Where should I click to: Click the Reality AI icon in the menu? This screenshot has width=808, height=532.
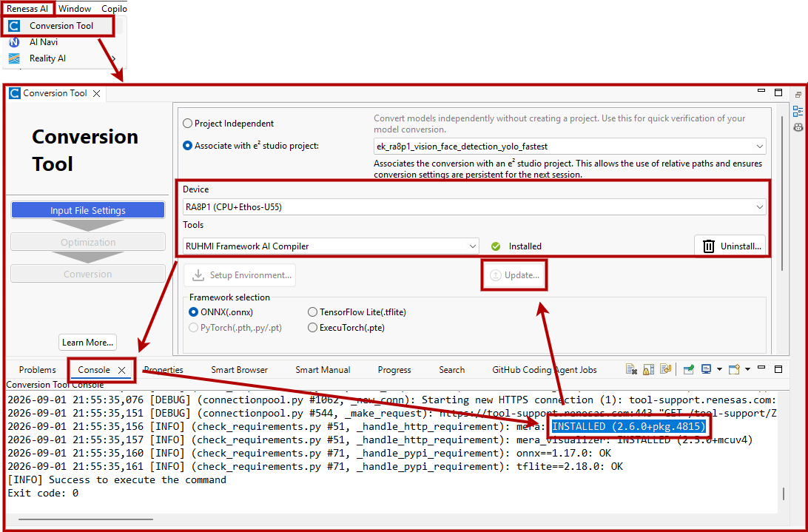pos(15,58)
